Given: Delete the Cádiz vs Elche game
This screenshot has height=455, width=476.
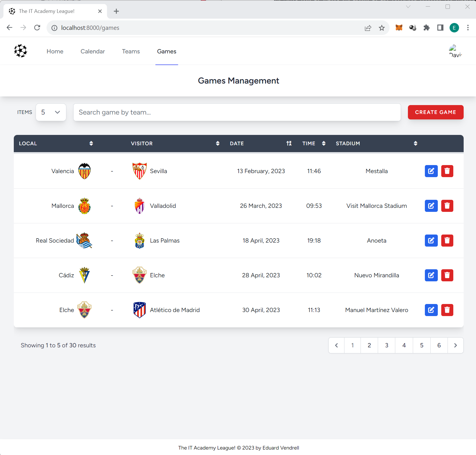Looking at the screenshot, I should [447, 275].
